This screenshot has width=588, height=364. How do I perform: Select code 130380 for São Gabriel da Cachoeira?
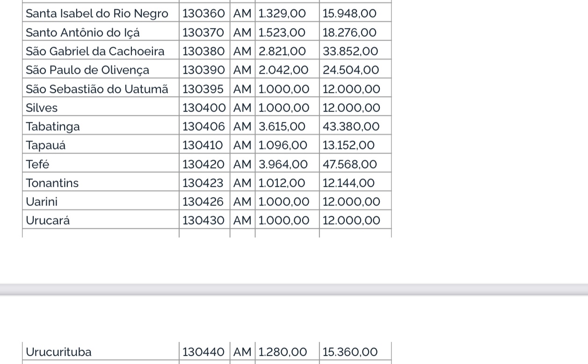(x=203, y=51)
